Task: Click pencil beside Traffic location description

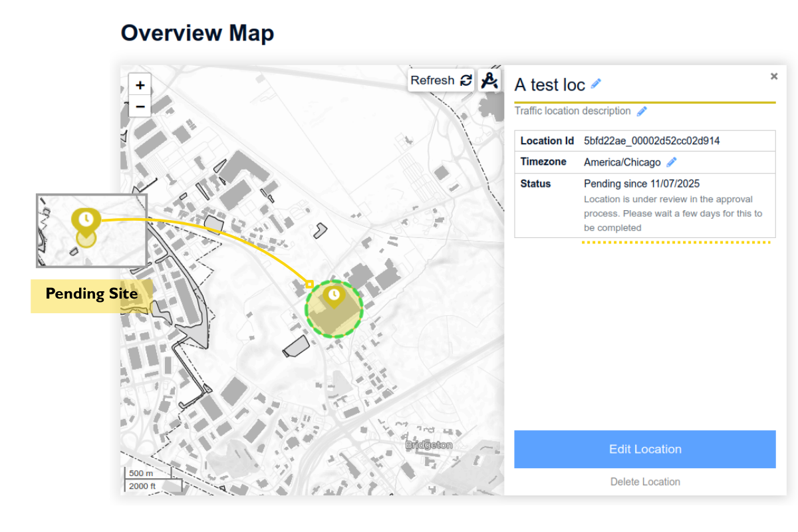Action: point(642,111)
